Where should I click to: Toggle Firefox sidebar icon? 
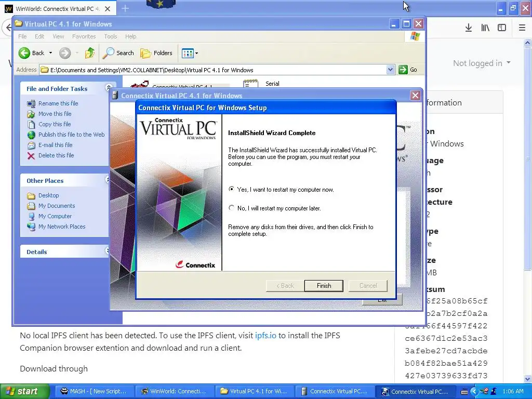click(x=502, y=28)
